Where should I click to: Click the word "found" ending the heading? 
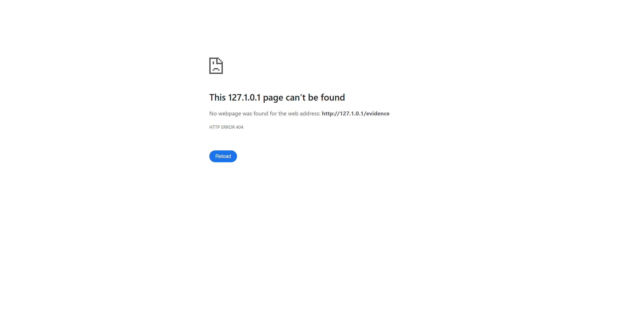(333, 98)
